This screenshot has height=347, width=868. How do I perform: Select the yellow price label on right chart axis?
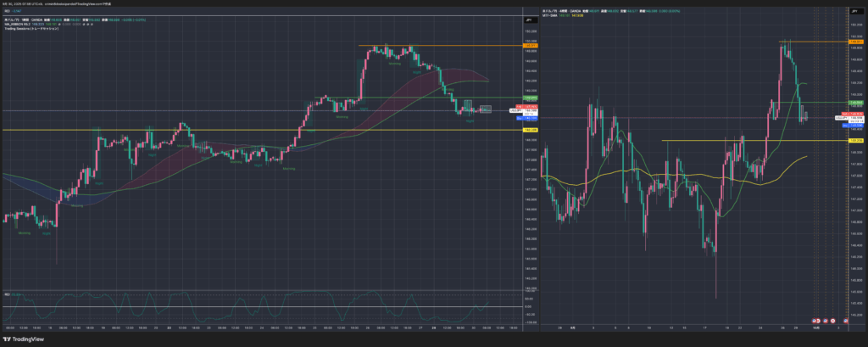tap(855, 140)
